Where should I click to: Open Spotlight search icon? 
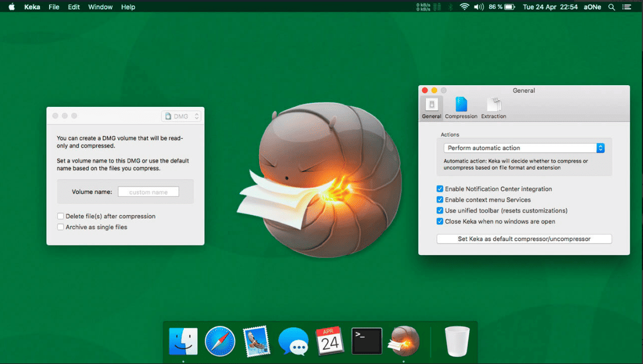coord(611,7)
